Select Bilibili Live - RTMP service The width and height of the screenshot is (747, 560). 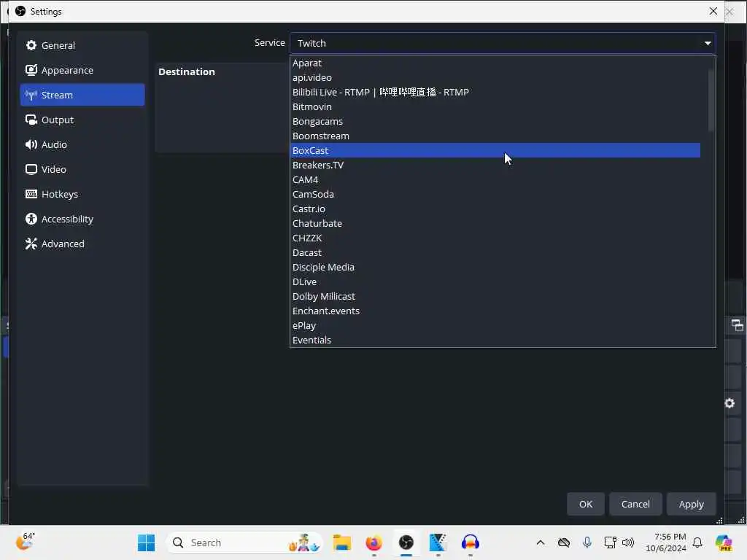pos(495,92)
